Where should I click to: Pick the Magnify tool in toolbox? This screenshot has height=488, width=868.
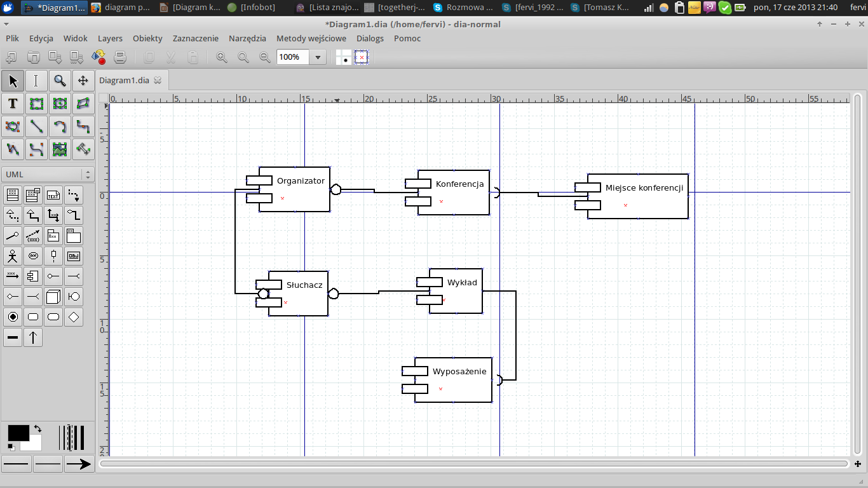[60, 81]
